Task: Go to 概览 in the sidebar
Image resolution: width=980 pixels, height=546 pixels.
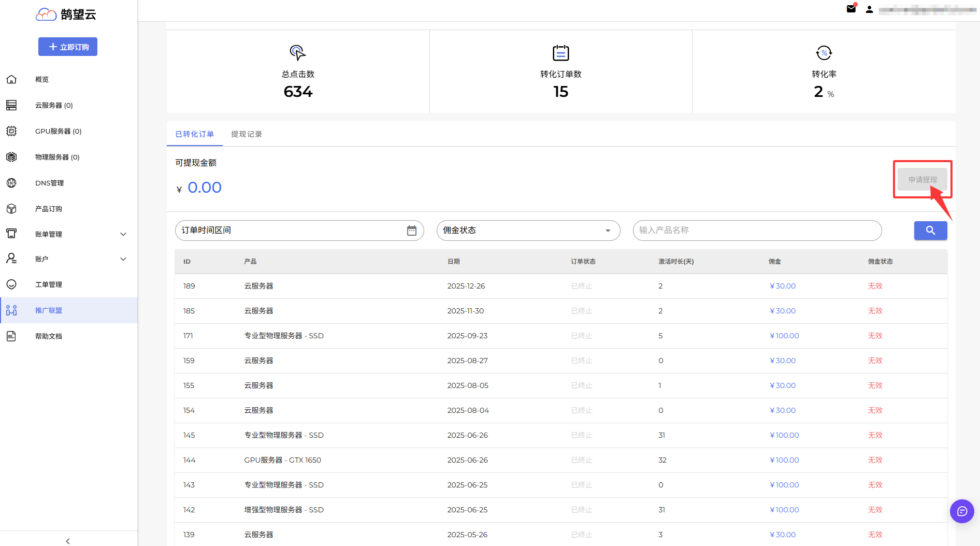Action: click(x=42, y=79)
